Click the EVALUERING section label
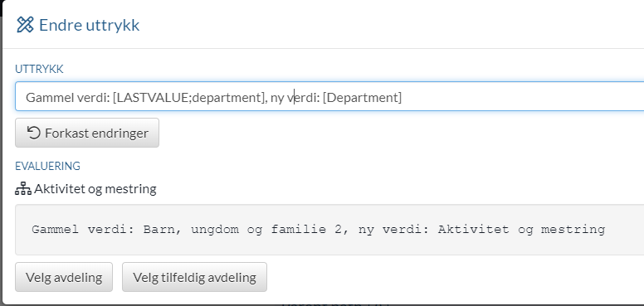This screenshot has width=644, height=306. (47, 166)
